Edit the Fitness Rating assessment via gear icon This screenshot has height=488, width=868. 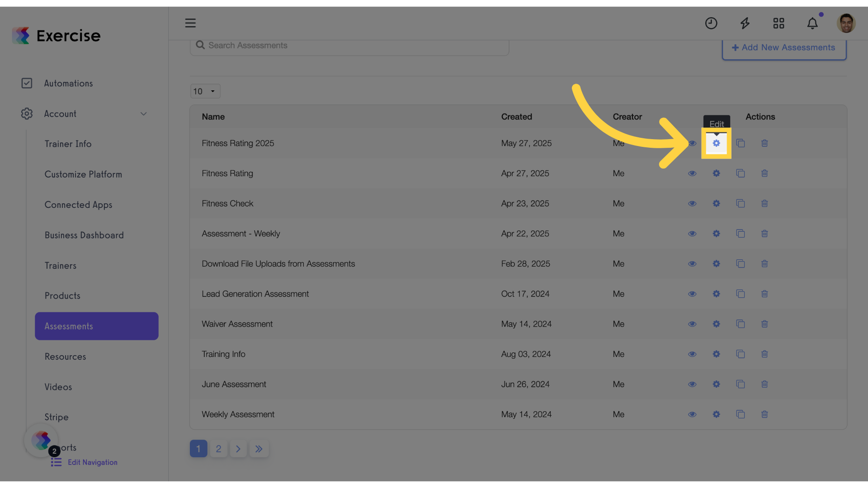pyautogui.click(x=716, y=174)
